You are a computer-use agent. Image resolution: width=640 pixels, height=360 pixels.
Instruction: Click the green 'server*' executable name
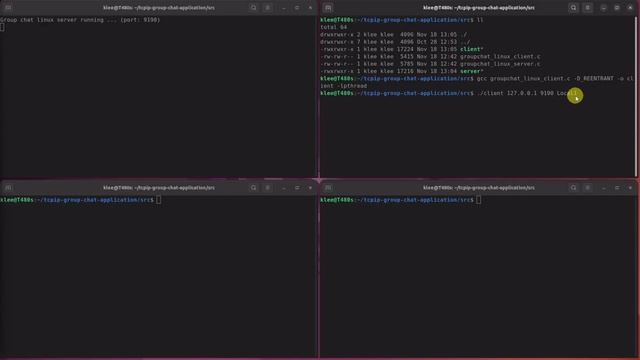point(471,71)
